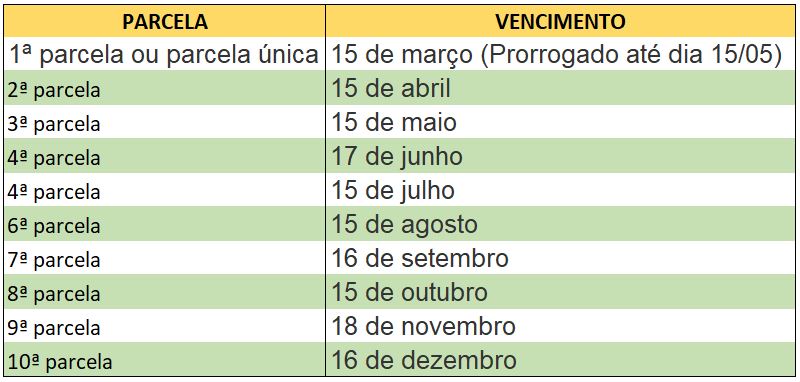800x382 pixels.
Task: Click the '17 de junho' cell
Action: tap(560, 156)
